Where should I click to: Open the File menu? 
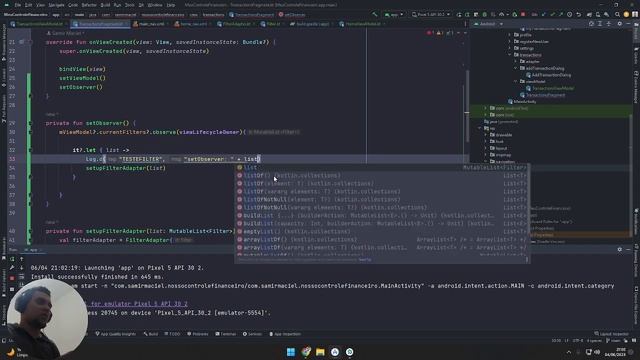pos(18,5)
